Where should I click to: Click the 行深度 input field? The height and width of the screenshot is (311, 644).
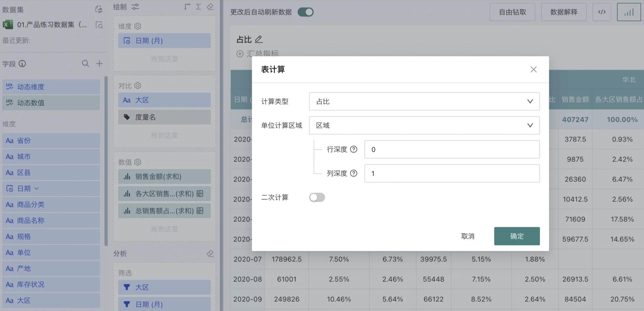coord(452,149)
